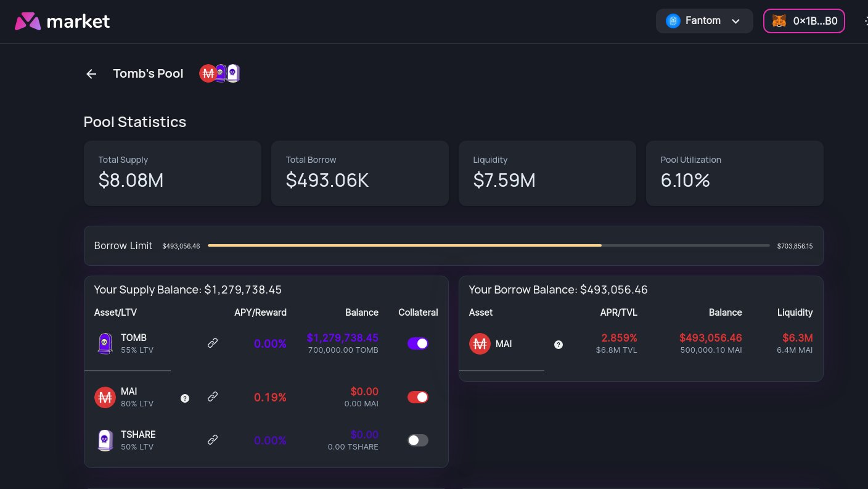This screenshot has width=868, height=489.
Task: Click the TOMB balance $1,279,738.45
Action: (342, 338)
